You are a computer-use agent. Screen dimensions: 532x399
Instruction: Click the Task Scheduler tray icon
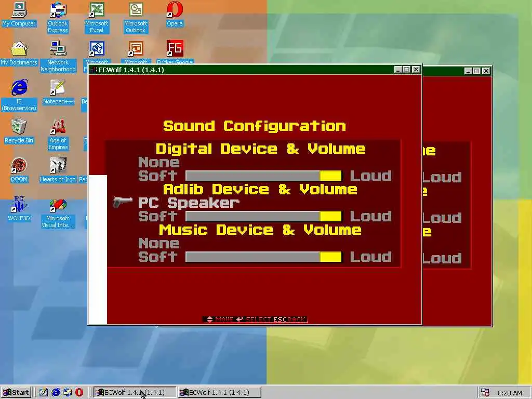tap(485, 392)
